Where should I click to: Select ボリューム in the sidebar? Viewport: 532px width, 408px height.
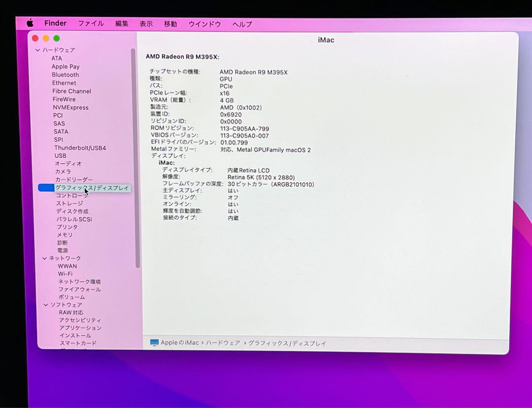(x=71, y=297)
